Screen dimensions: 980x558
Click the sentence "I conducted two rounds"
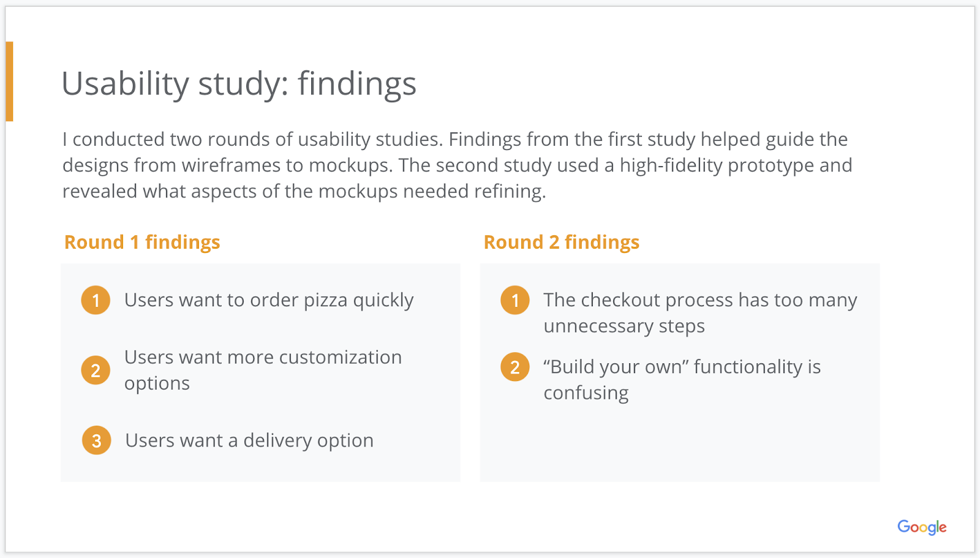tap(252, 140)
